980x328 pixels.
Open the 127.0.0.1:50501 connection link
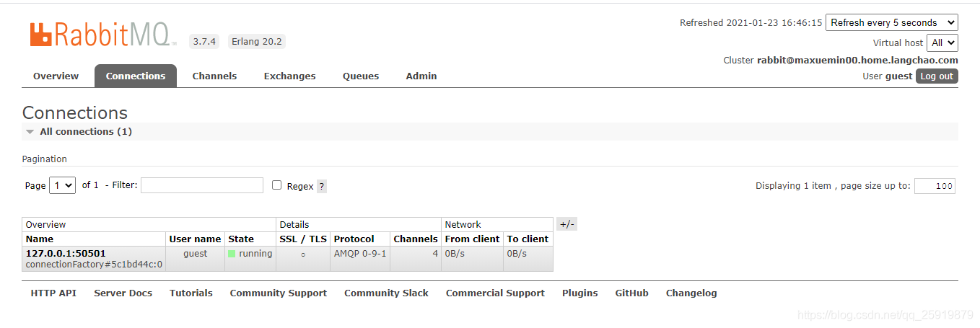click(x=66, y=253)
